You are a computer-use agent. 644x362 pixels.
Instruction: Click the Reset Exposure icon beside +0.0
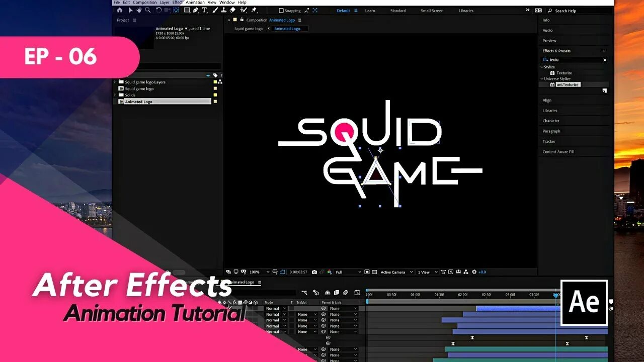(x=474, y=272)
